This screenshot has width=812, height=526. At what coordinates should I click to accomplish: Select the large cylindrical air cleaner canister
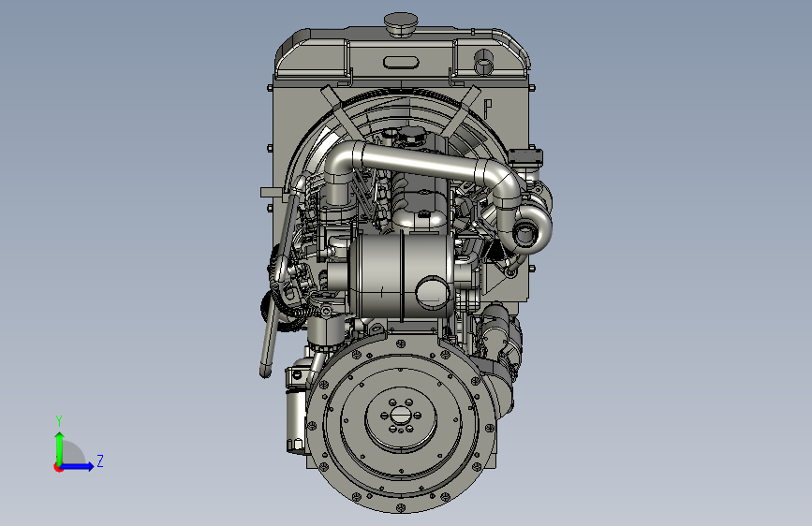(x=402, y=276)
